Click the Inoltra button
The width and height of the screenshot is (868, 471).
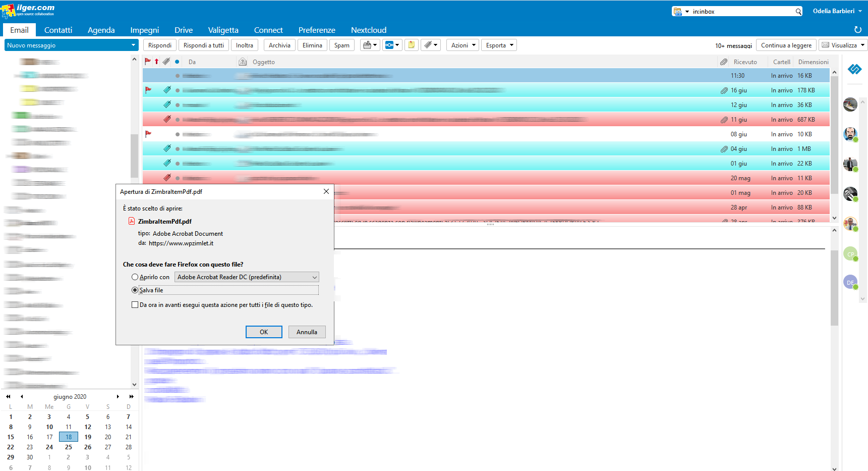point(245,45)
